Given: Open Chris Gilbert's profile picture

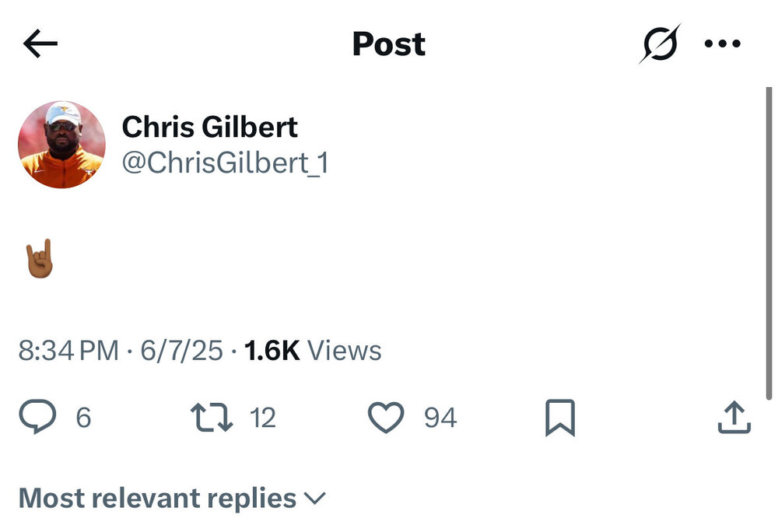Looking at the screenshot, I should tap(61, 145).
